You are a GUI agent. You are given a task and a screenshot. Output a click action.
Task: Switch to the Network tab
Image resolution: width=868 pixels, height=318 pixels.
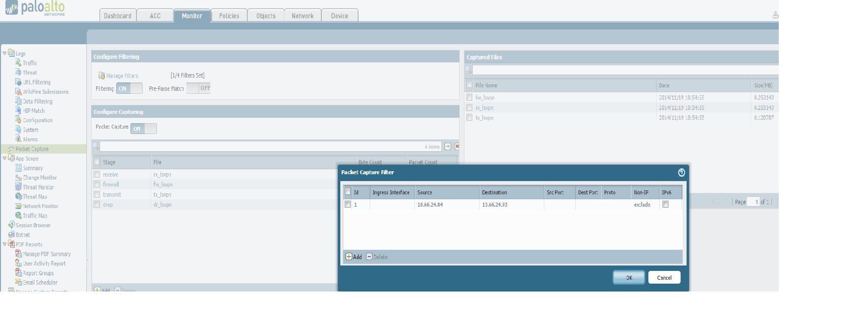pyautogui.click(x=302, y=16)
